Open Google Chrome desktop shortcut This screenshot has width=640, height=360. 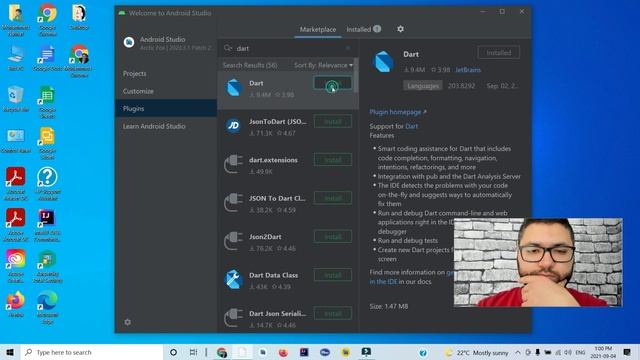(47, 19)
